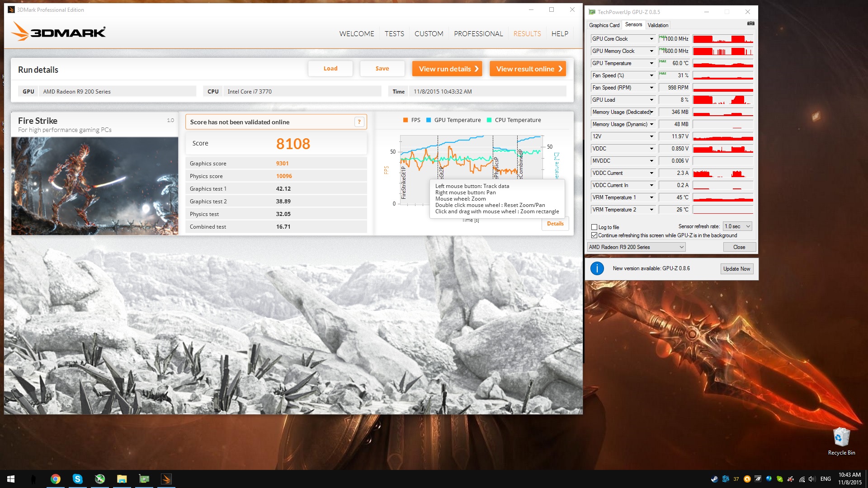Uncheck Continue refreshing in background checkbox
868x488 pixels.
tap(594, 235)
